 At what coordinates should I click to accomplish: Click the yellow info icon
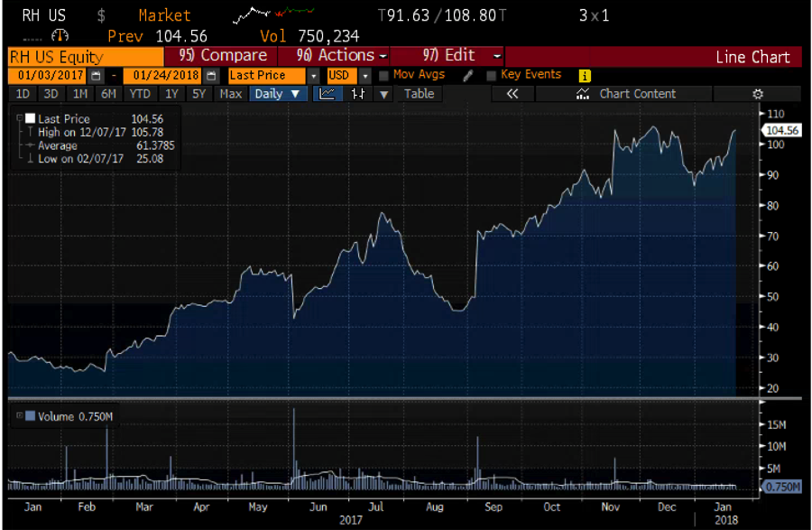(585, 76)
